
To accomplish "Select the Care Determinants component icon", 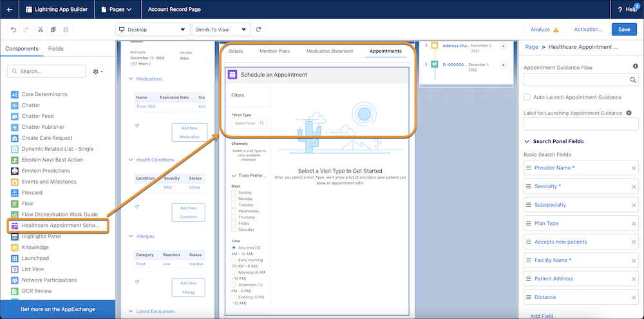I will (x=15, y=94).
